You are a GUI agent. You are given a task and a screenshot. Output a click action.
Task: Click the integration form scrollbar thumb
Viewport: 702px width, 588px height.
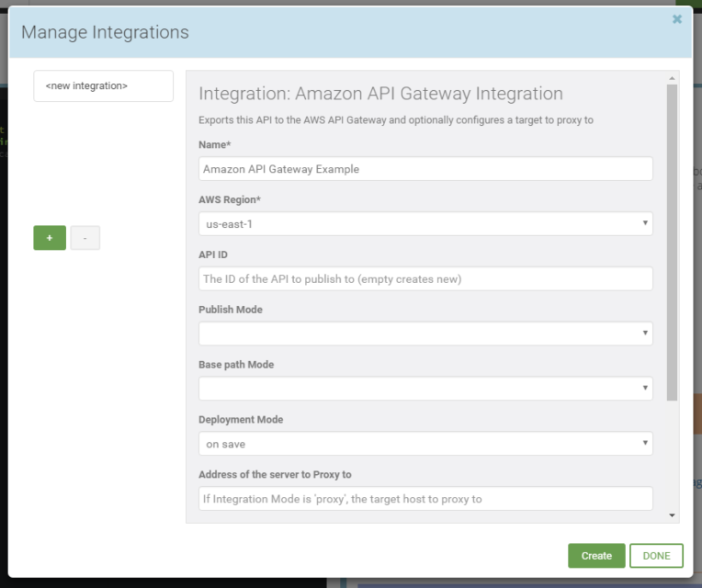click(672, 243)
